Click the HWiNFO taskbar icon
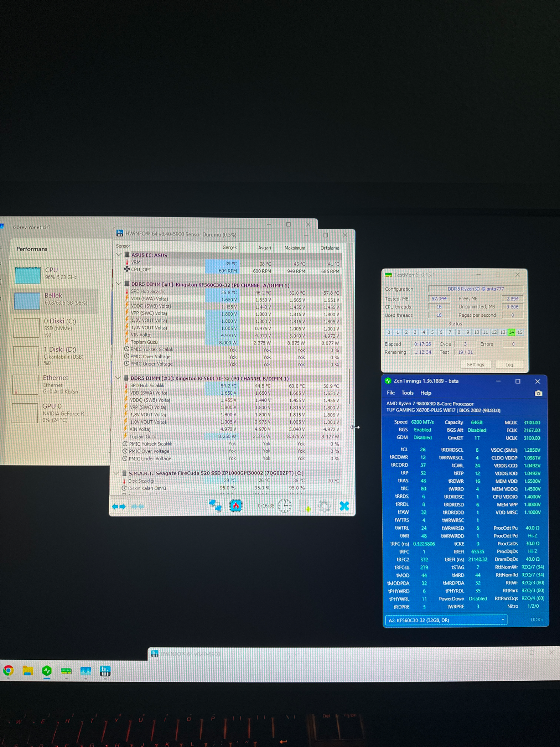This screenshot has height=747, width=560. pyautogui.click(x=105, y=671)
